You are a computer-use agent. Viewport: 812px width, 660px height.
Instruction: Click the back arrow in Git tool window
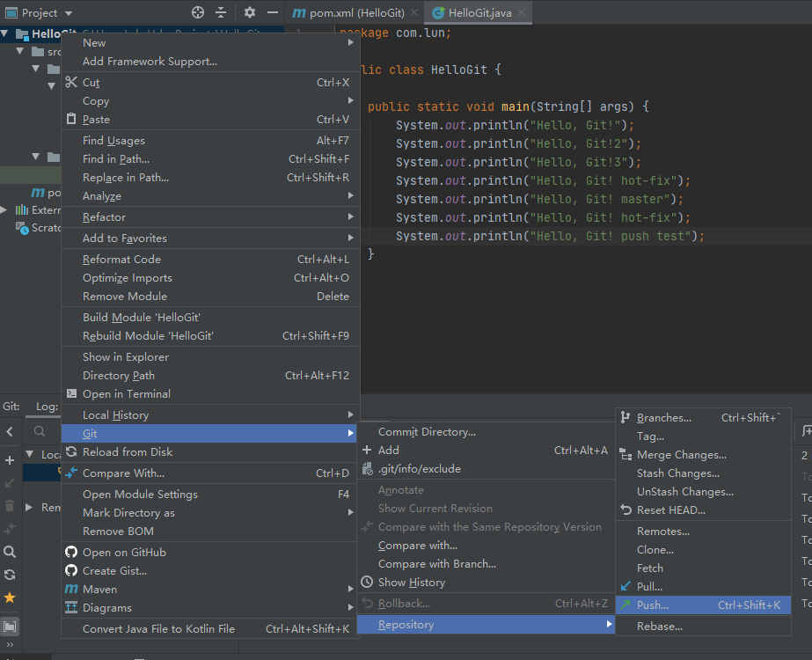pyautogui.click(x=10, y=431)
